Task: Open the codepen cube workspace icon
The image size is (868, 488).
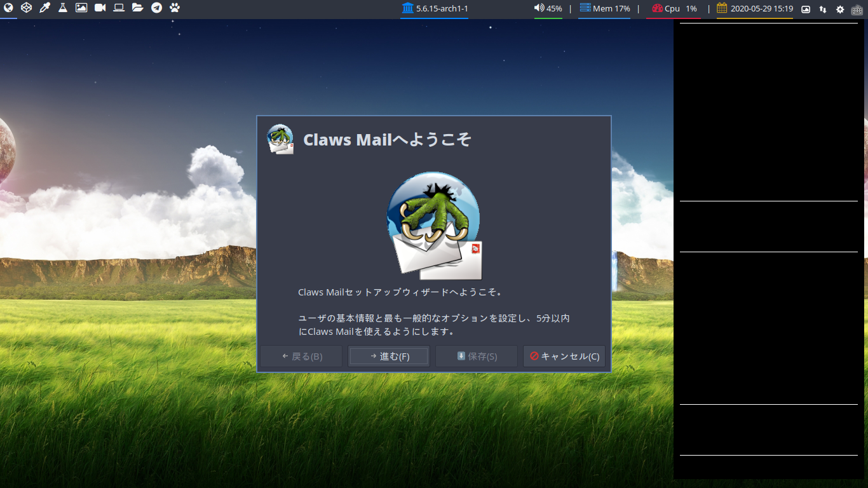Action: (x=26, y=8)
